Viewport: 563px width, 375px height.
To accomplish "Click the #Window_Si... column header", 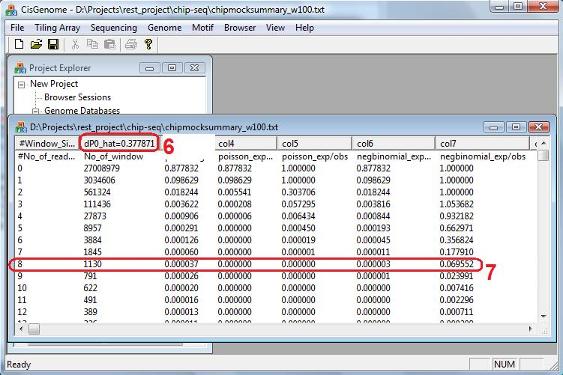I will [x=47, y=144].
